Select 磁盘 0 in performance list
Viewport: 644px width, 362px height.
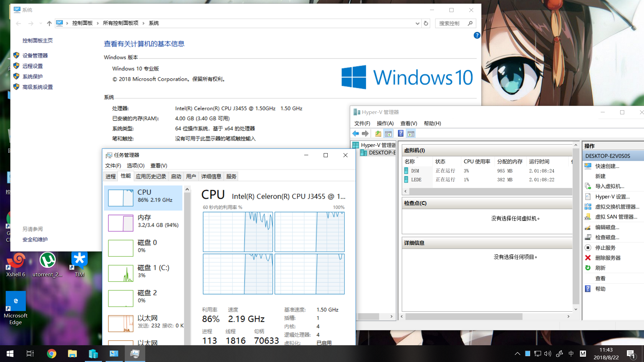click(x=143, y=248)
